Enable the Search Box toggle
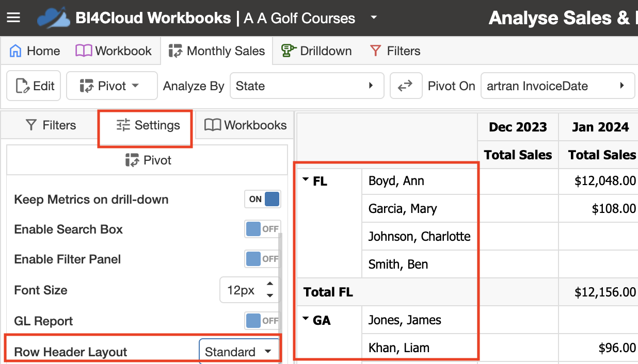 pyautogui.click(x=263, y=229)
